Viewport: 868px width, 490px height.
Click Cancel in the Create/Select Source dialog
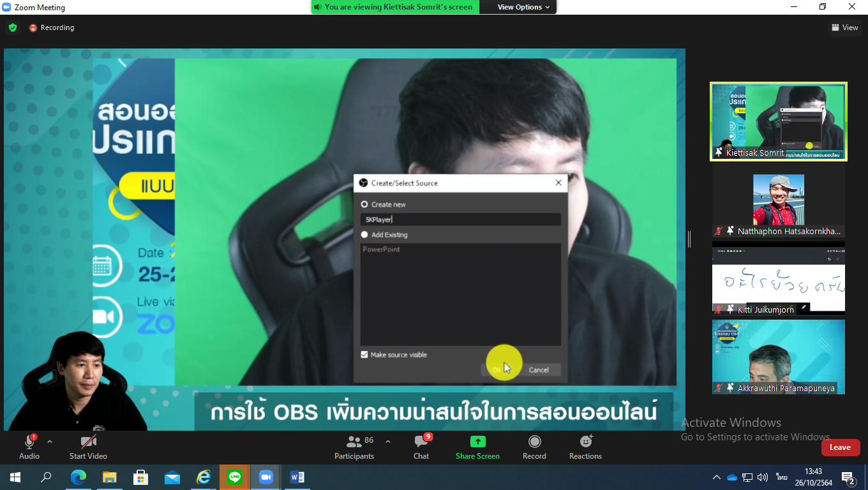(539, 369)
